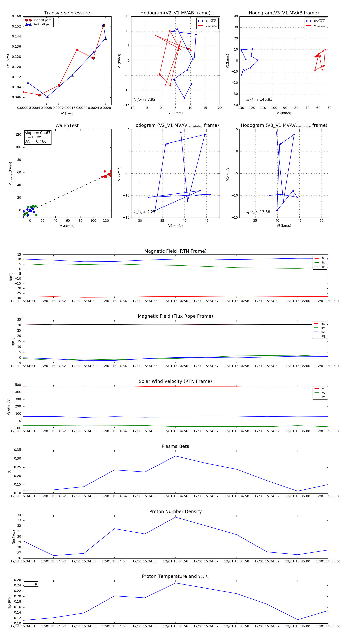
Task: Click the 'Proton Temperature and Te/Tp' title
Action: 175,576
